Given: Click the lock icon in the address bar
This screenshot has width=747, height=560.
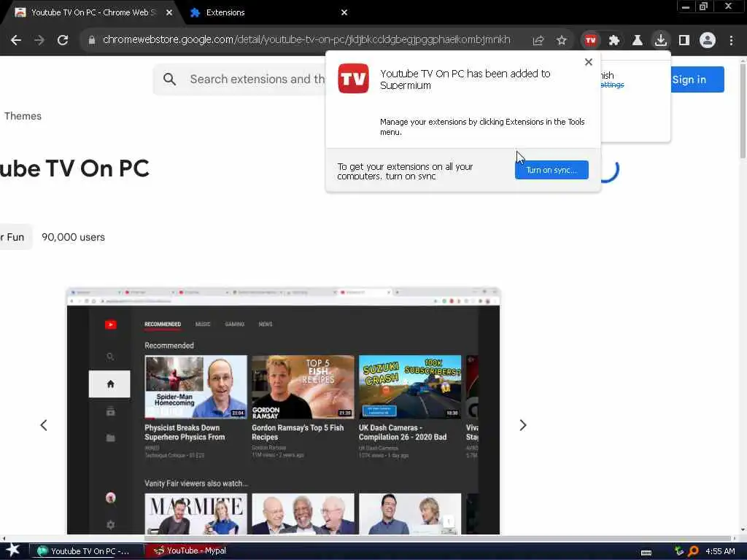Looking at the screenshot, I should [x=92, y=40].
